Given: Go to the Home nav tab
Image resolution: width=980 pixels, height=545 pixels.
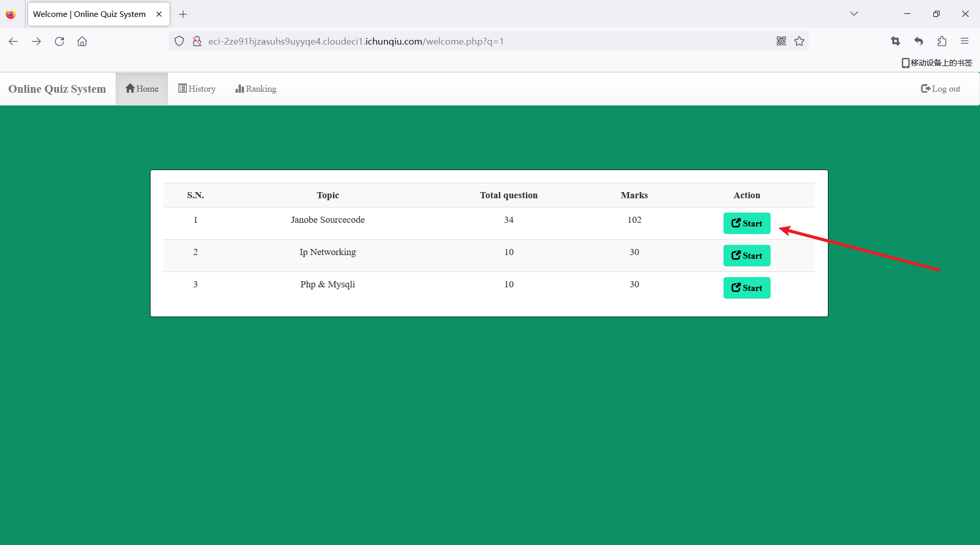Looking at the screenshot, I should point(142,89).
